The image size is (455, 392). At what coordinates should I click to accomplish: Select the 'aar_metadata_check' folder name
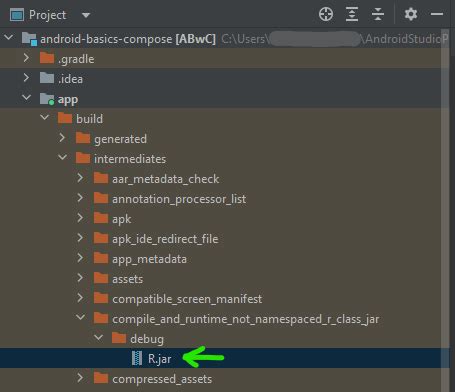pos(166,179)
